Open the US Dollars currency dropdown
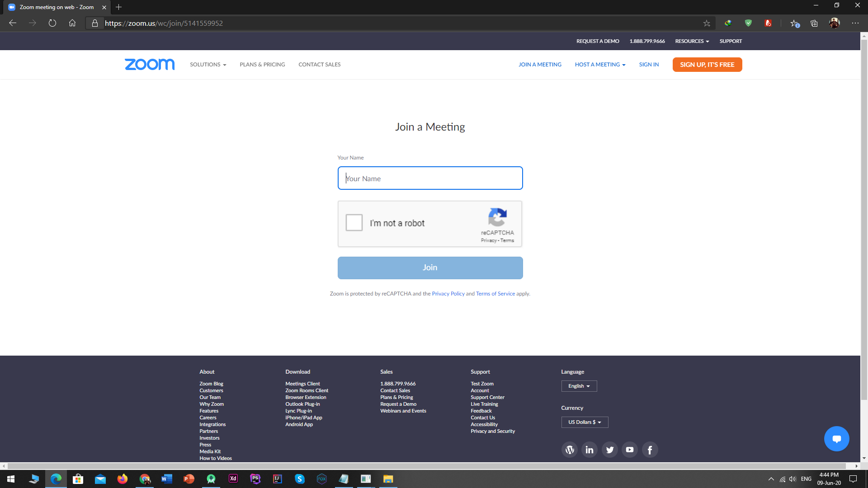Viewport: 868px width, 488px height. (585, 422)
